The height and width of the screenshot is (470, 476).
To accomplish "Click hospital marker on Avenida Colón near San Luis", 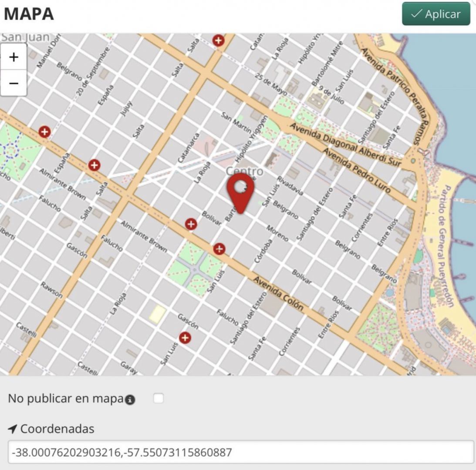I will coord(219,249).
